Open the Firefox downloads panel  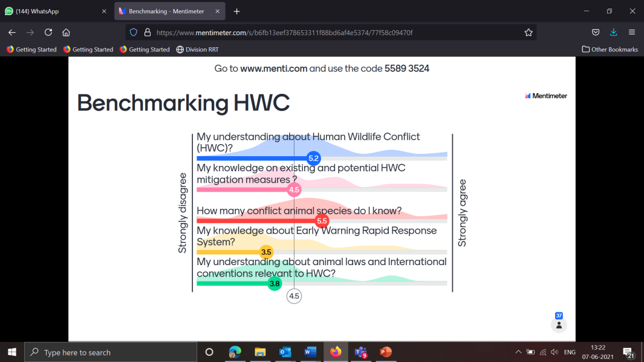tap(614, 33)
